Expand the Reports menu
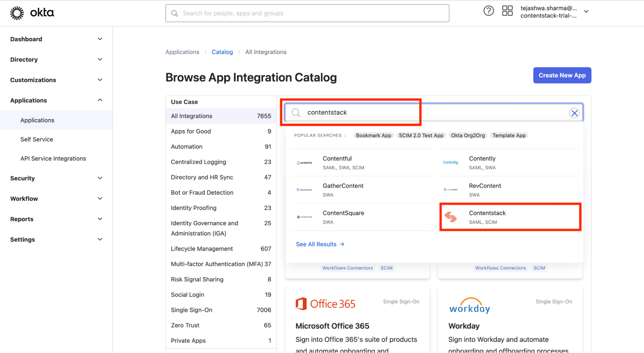 [x=100, y=219]
